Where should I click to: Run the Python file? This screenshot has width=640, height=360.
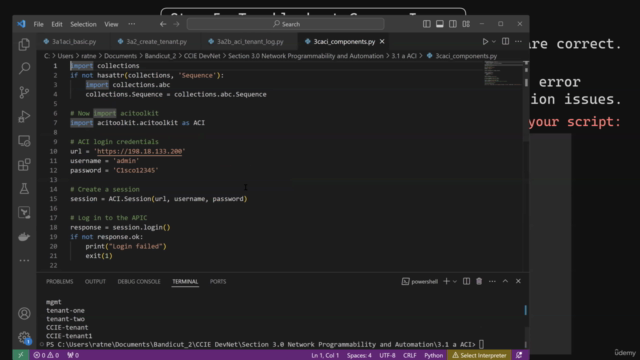point(485,42)
